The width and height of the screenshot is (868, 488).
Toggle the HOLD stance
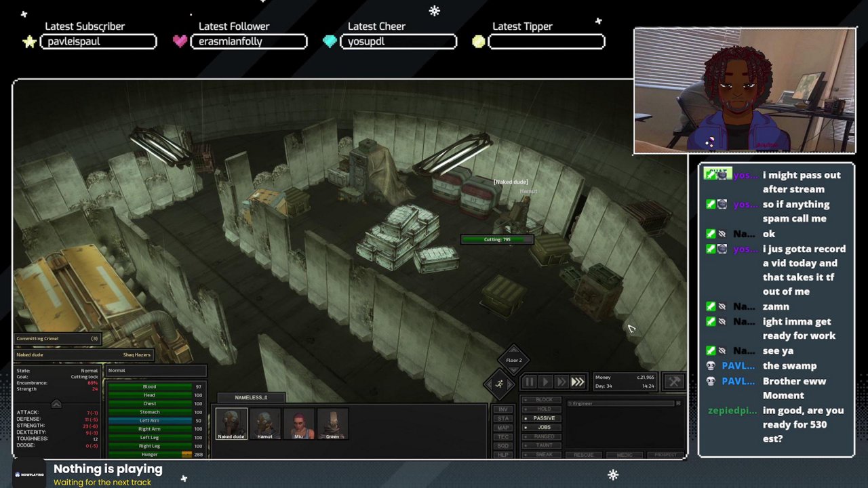click(542, 409)
